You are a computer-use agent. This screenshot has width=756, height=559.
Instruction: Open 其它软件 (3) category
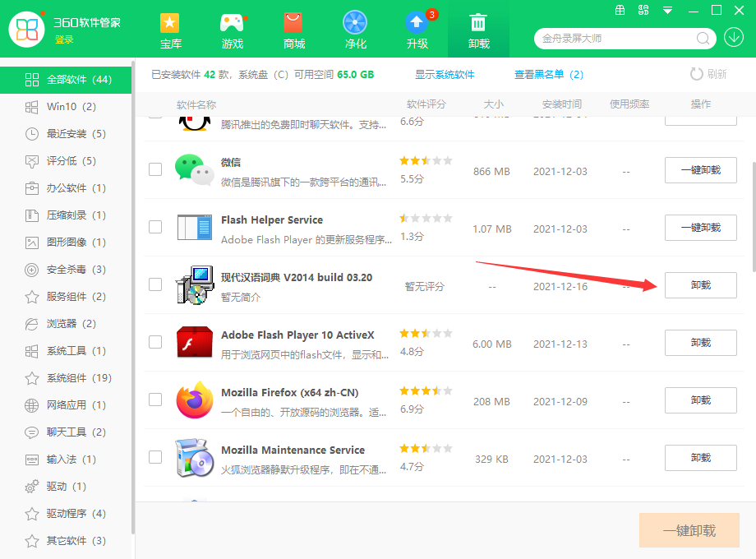pyautogui.click(x=66, y=541)
